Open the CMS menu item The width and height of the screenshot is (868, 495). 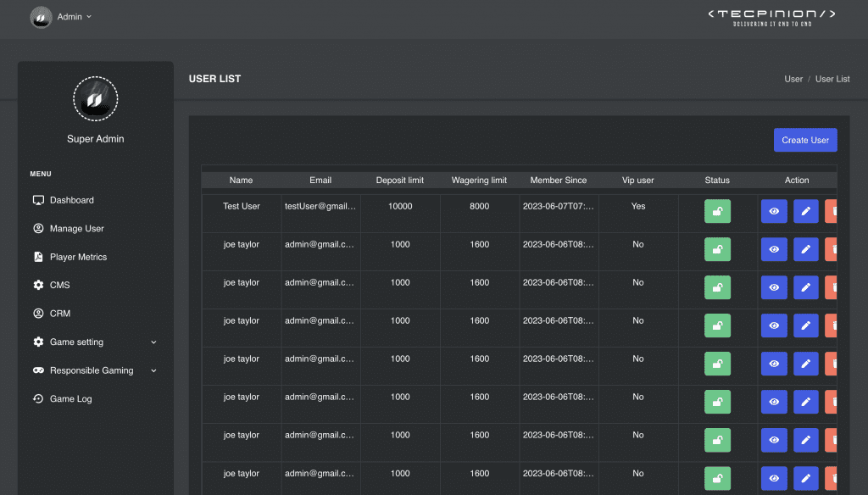coord(59,285)
